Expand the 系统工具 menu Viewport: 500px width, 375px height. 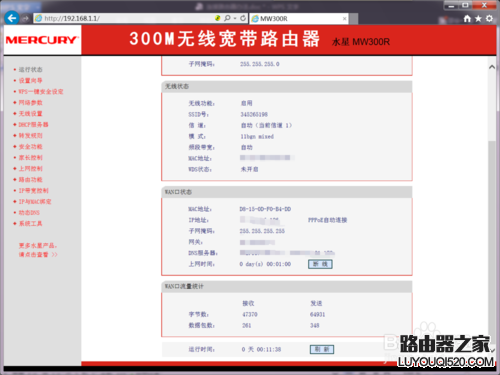click(30, 223)
